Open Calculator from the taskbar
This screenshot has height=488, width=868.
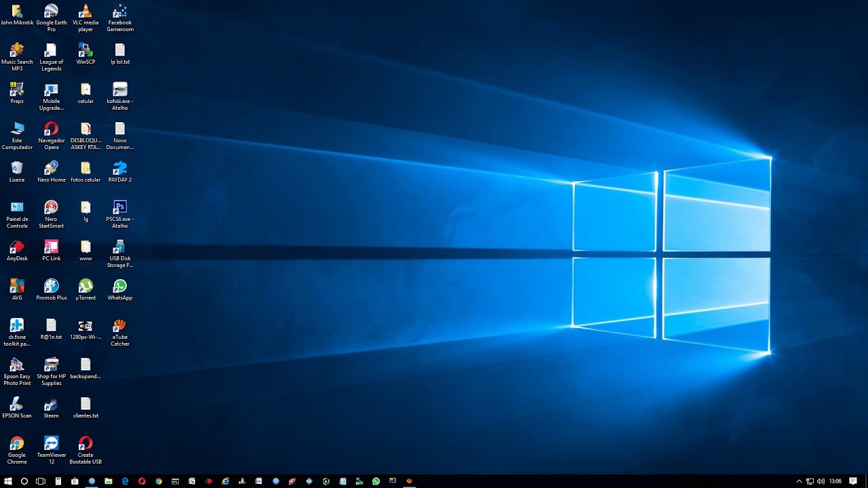click(58, 481)
